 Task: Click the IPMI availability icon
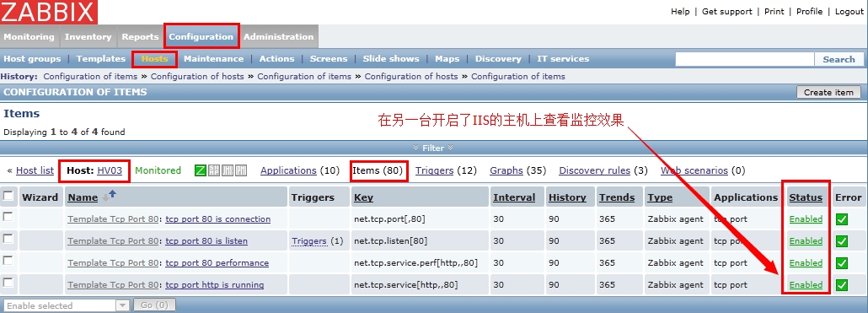(x=241, y=170)
